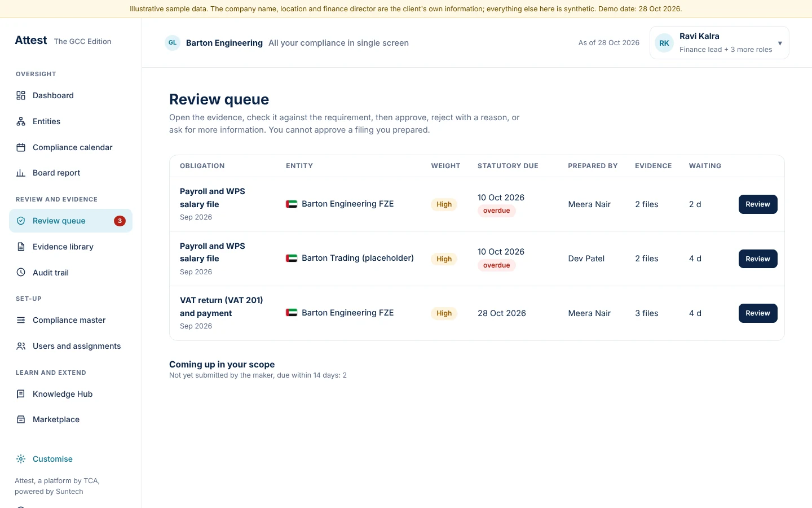Click the "2 d" waiting value
This screenshot has height=508, width=812.
[695, 204]
